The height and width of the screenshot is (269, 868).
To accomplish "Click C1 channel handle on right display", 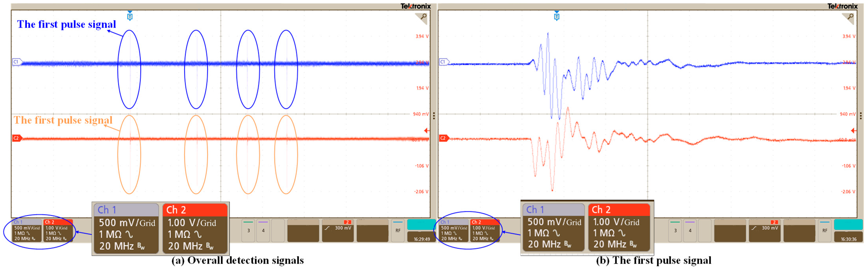I will tap(444, 62).
